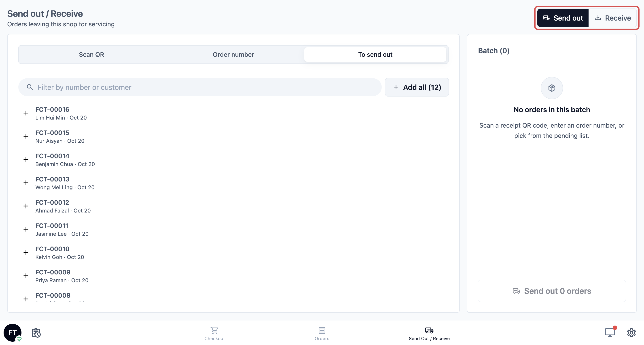Click the Batch (0) heading
Screen dimensions: 644x345
point(494,51)
